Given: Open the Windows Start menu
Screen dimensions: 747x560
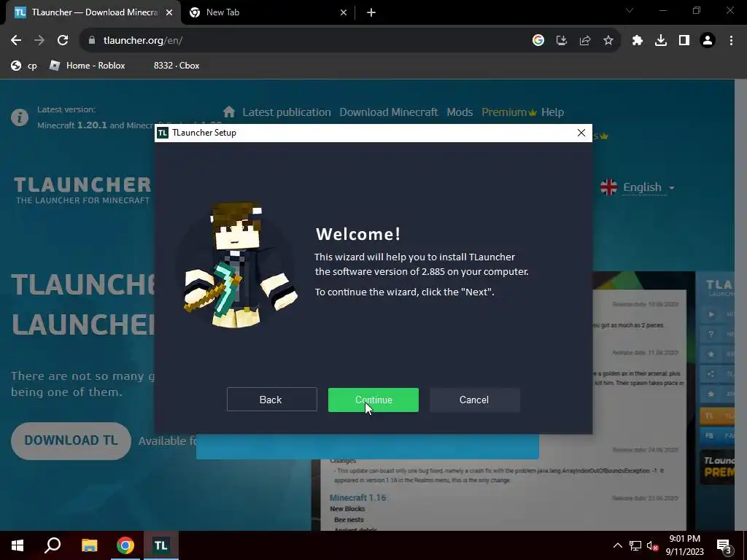Looking at the screenshot, I should [x=18, y=545].
